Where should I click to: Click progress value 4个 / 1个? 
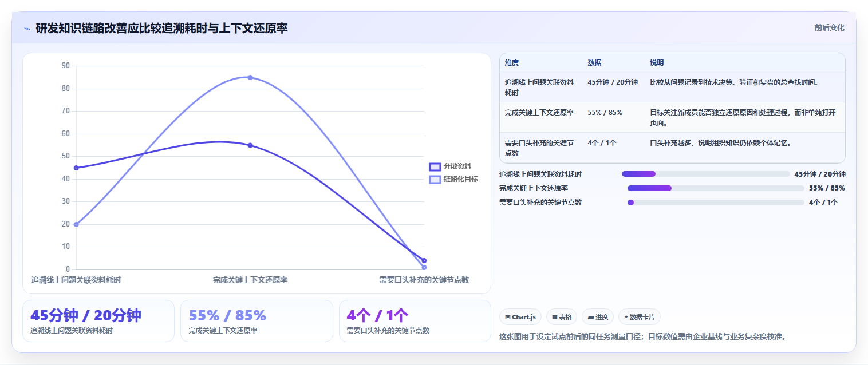tap(823, 203)
